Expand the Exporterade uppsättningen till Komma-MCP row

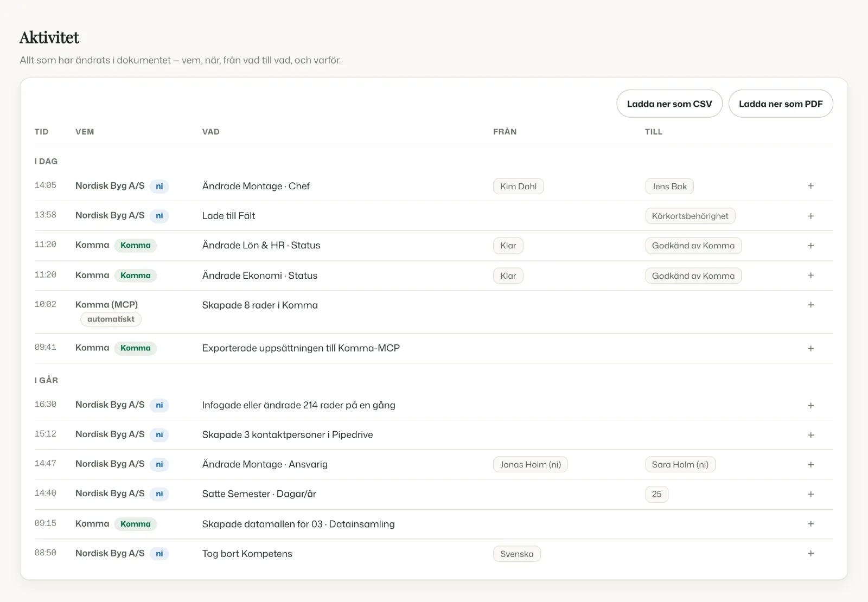[x=810, y=348]
